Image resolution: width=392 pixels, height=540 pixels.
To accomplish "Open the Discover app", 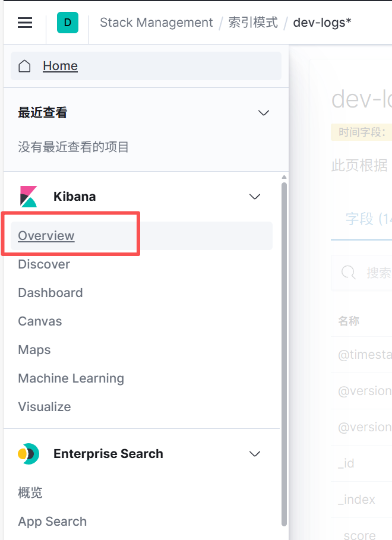I will [x=44, y=264].
